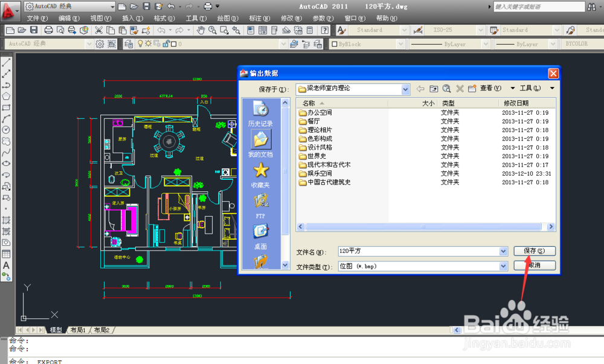Image resolution: width=604 pixels, height=364 pixels.
Task: Open the File menu
Action: click(x=37, y=18)
